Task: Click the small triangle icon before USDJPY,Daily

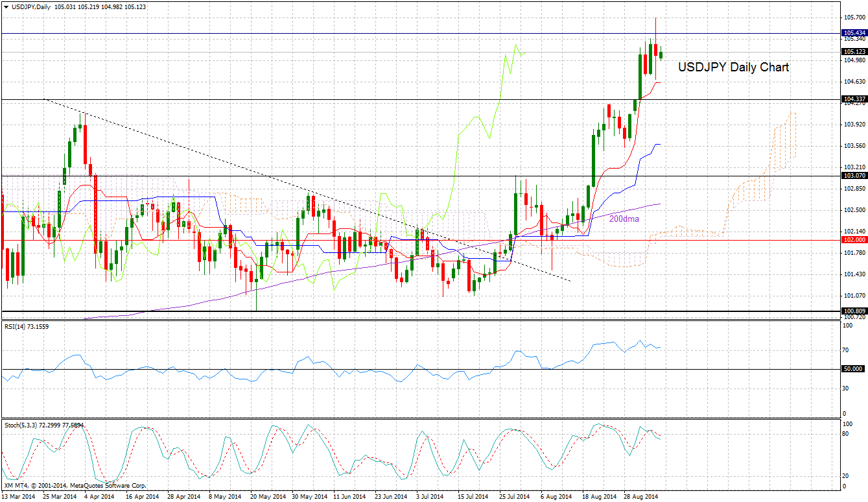Action: [6, 6]
